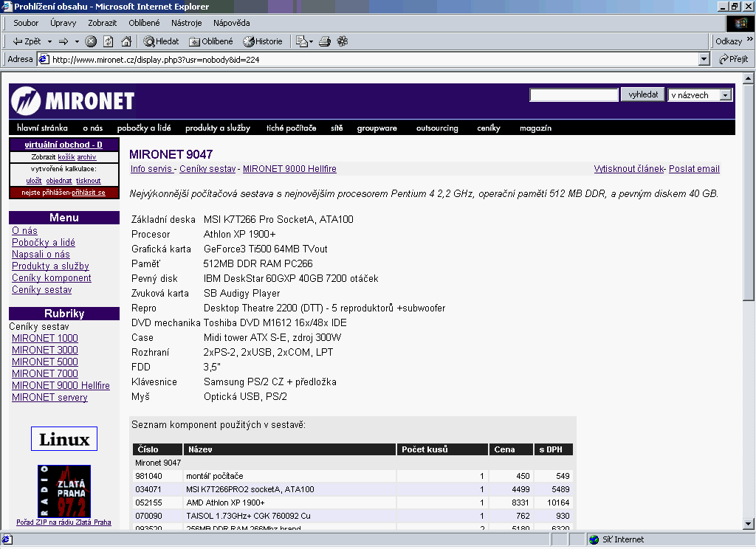Click the Linux banner image
Viewport: 756px width, 549px height.
64,438
